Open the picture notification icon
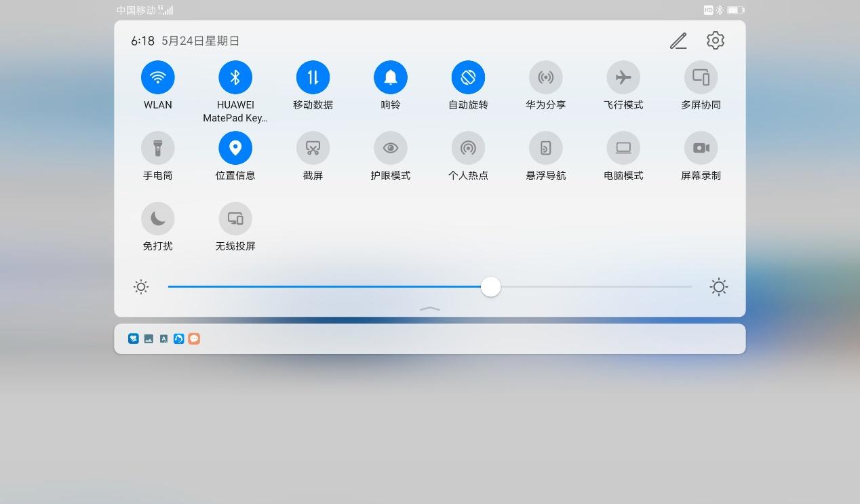 [149, 338]
